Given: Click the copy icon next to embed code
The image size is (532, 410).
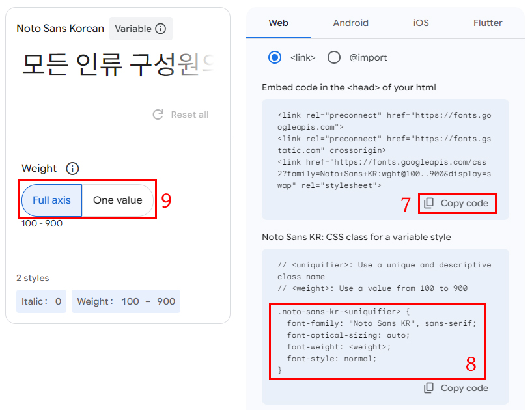Looking at the screenshot, I should 428,203.
